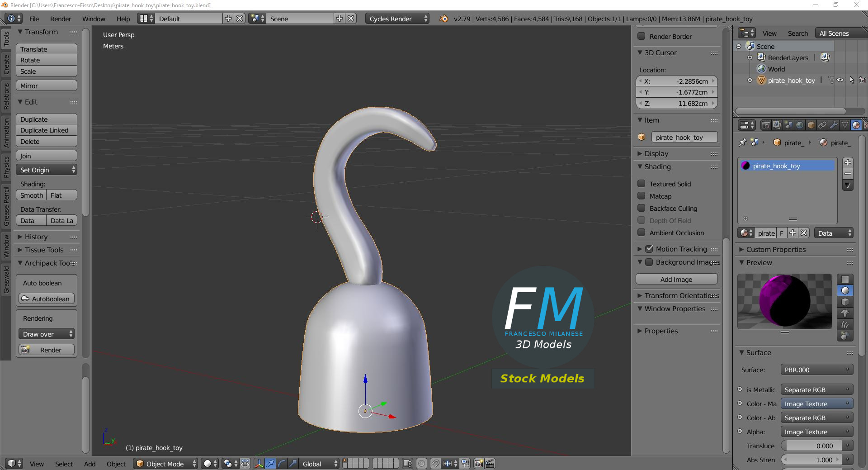Open the Object properties cube tab

point(811,125)
